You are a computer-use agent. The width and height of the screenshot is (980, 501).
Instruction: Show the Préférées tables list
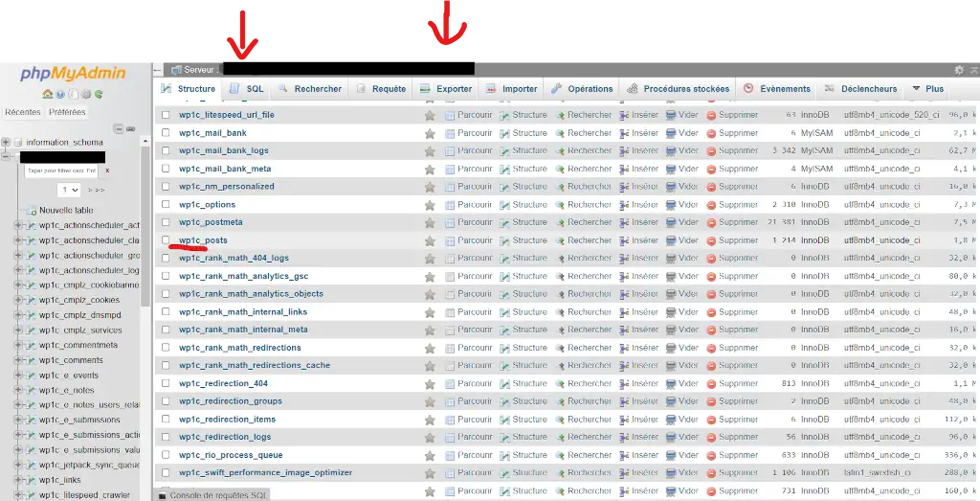pyautogui.click(x=67, y=112)
